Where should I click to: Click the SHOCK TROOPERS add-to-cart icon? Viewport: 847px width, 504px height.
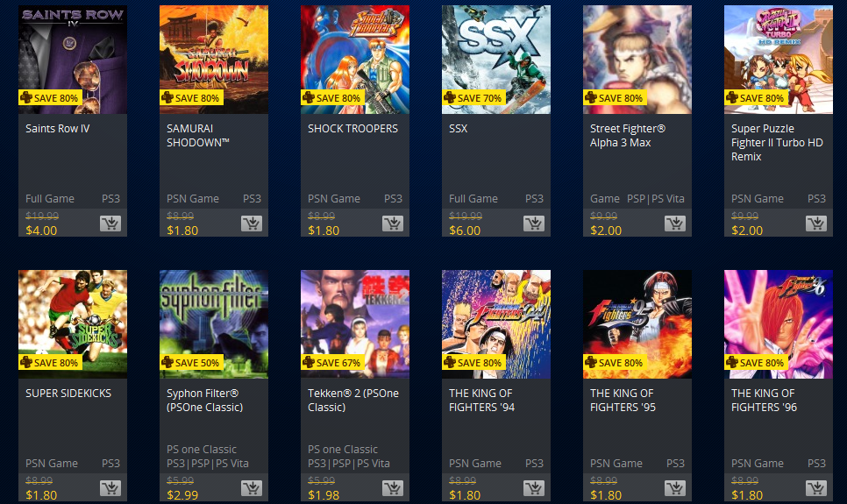click(x=393, y=224)
